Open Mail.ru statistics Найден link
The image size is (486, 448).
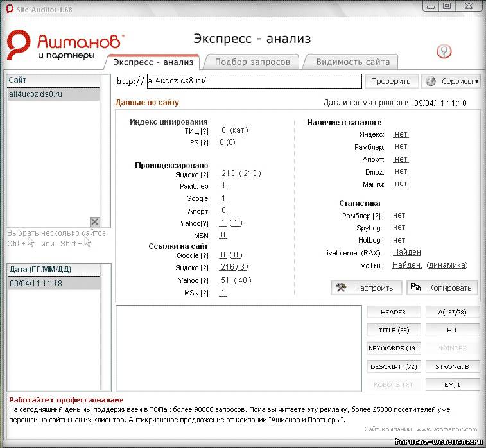[x=406, y=265]
